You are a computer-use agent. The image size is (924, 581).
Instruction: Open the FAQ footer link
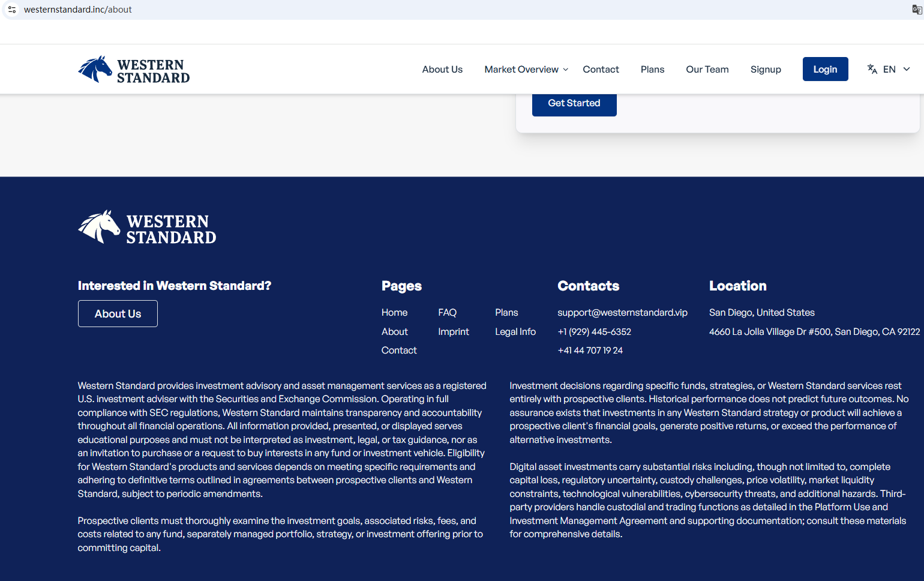(447, 313)
